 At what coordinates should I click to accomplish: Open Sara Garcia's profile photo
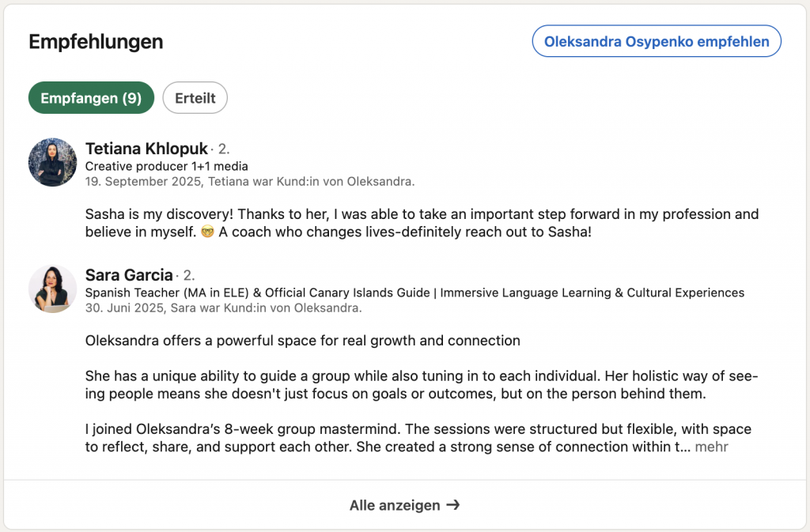click(x=52, y=289)
